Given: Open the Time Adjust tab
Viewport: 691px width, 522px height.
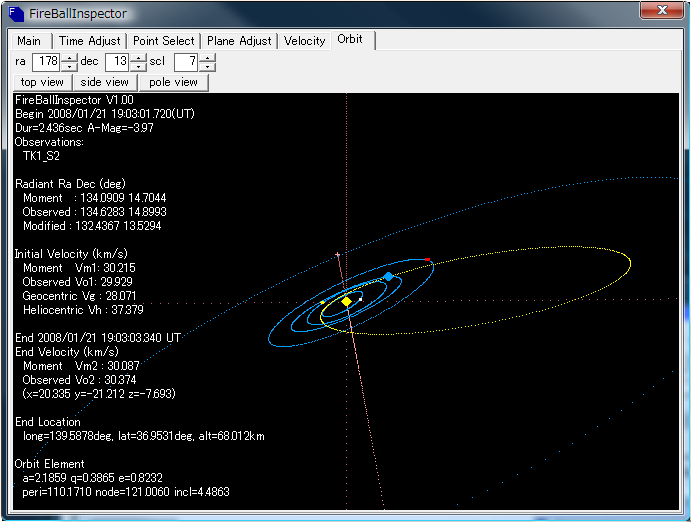Looking at the screenshot, I should (x=89, y=41).
